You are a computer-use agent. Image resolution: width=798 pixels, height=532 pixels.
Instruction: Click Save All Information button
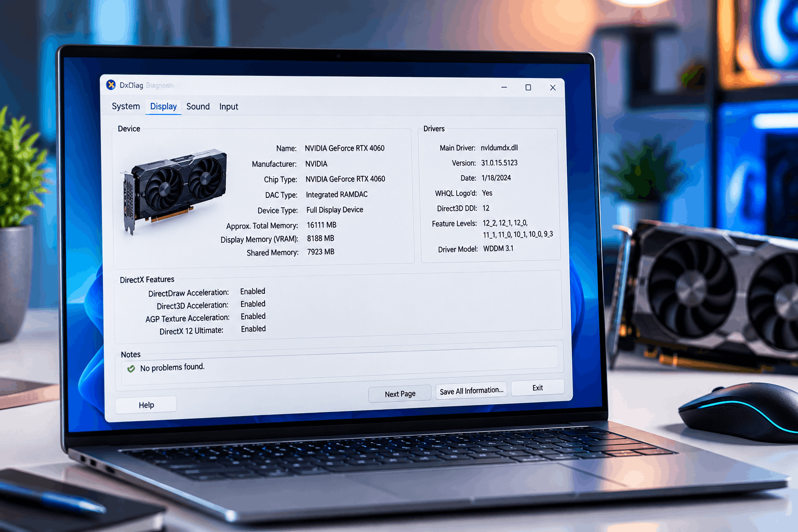(471, 391)
